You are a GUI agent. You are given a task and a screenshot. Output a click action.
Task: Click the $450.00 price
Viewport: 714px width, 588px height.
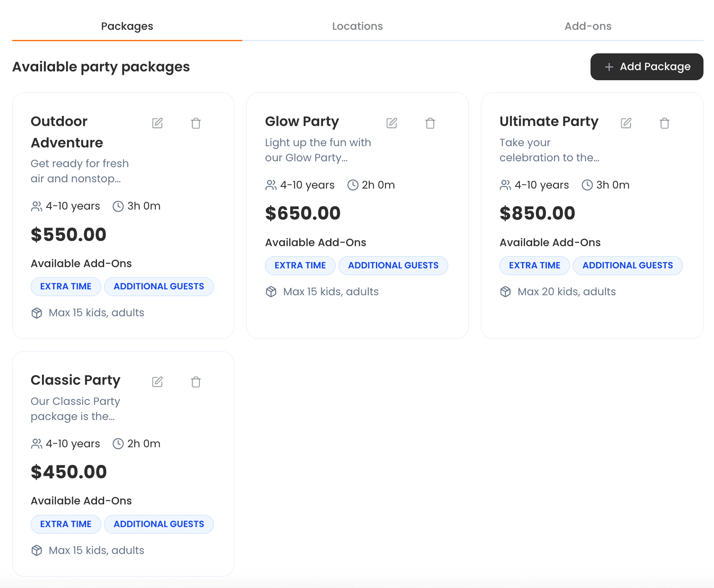pyautogui.click(x=69, y=472)
